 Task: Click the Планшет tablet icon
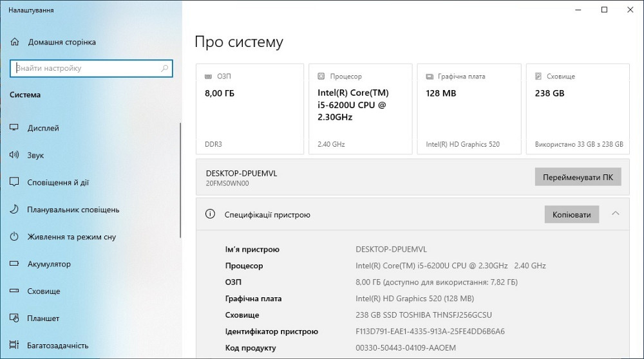tap(14, 318)
